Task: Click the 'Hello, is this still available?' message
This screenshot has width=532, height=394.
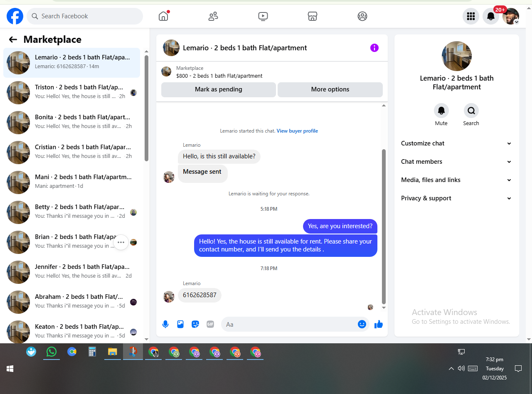Action: (x=219, y=157)
